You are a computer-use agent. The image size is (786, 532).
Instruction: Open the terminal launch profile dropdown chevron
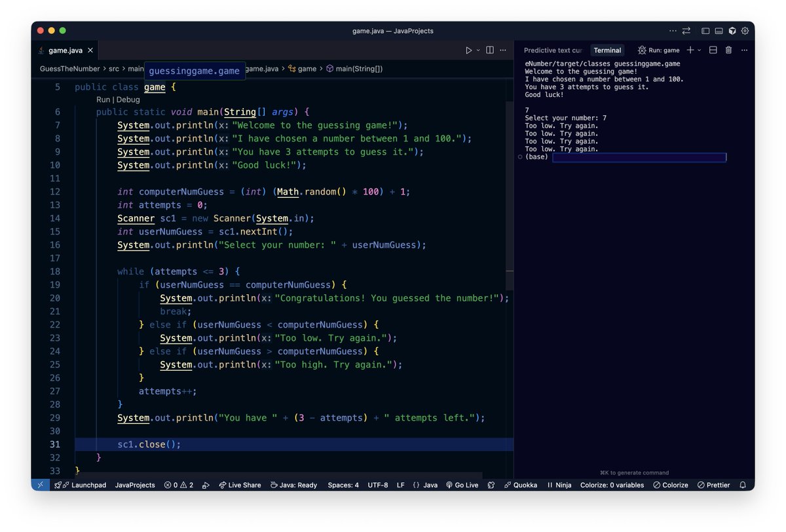pos(699,50)
